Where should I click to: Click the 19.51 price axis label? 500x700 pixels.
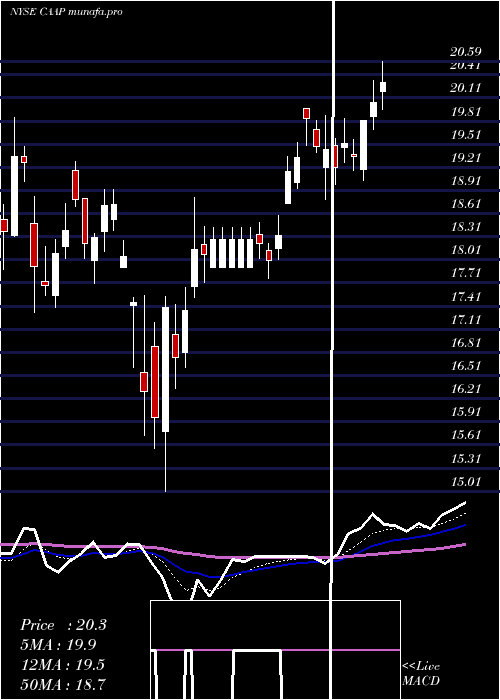(466, 135)
